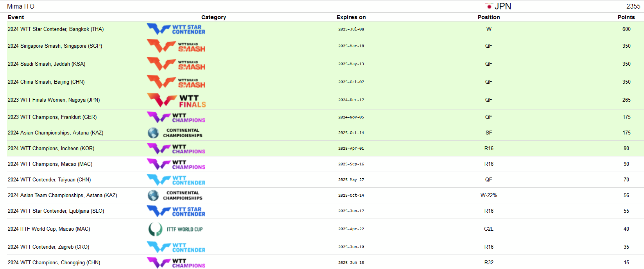This screenshot has height=269, width=644.
Task: Click position R32 in Chongqing row
Action: [x=489, y=263]
